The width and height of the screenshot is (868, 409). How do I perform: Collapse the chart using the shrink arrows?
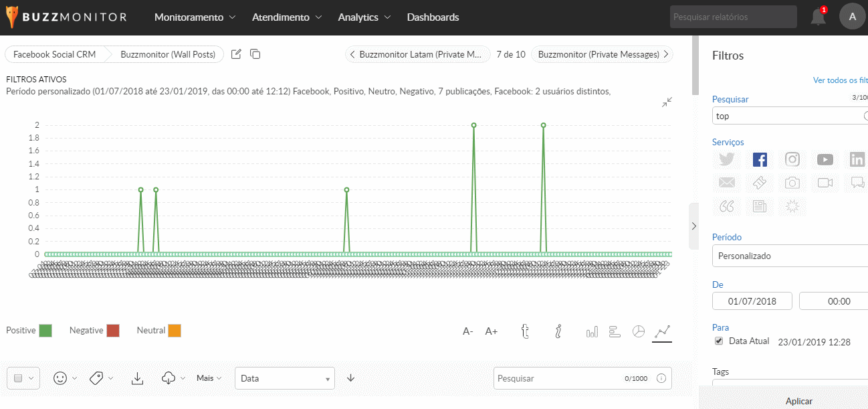point(667,102)
